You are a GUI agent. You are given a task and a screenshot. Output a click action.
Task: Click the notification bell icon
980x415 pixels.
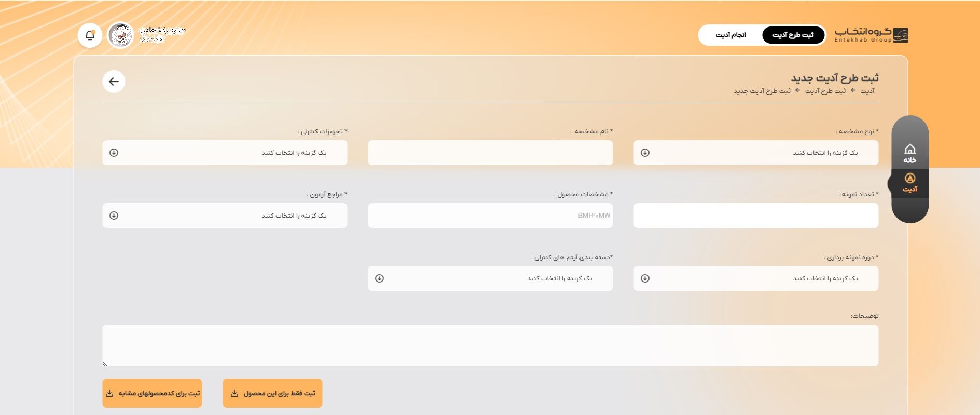coord(90,35)
